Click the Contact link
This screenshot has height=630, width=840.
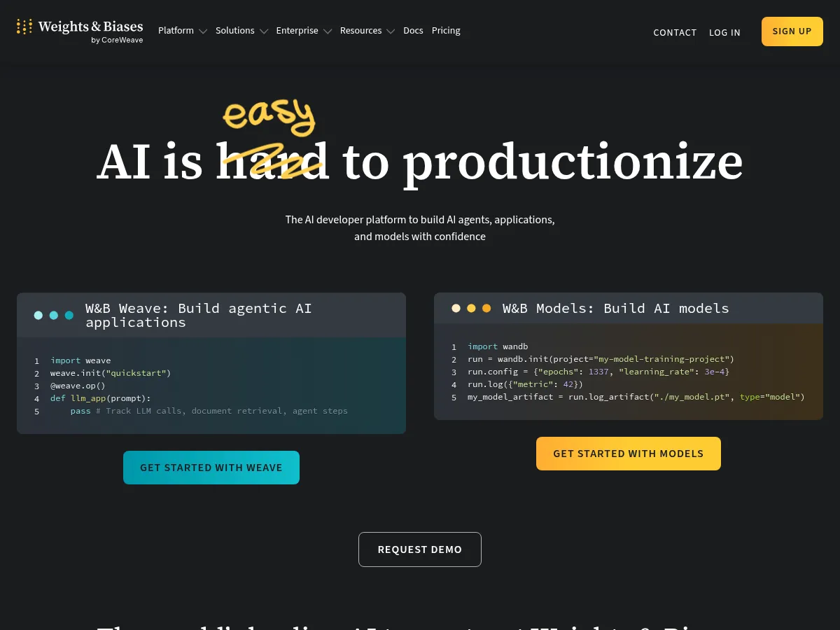675,32
